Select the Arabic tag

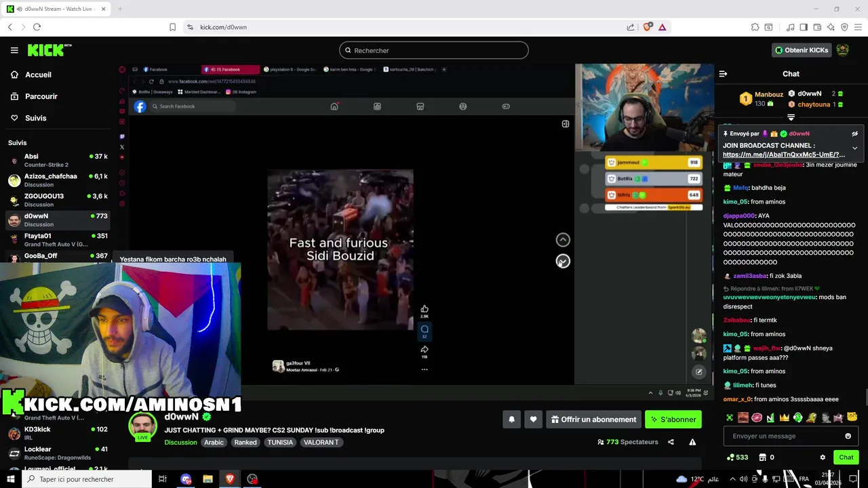pyautogui.click(x=214, y=443)
